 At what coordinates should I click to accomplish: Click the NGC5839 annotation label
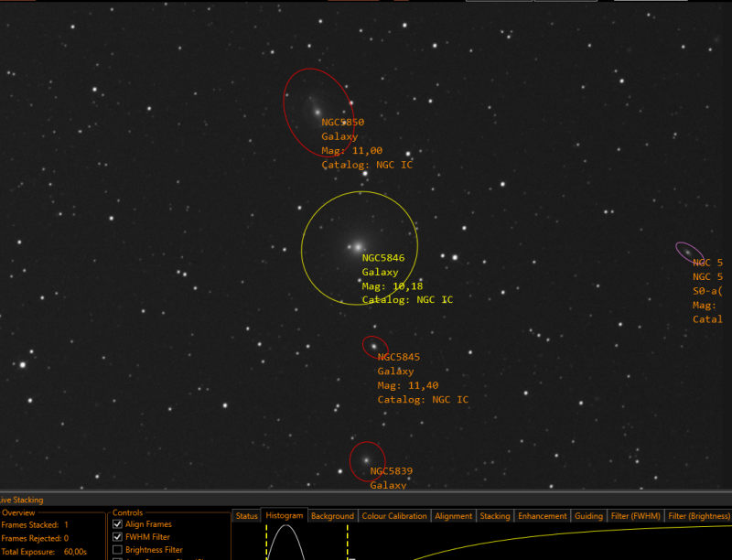point(392,471)
